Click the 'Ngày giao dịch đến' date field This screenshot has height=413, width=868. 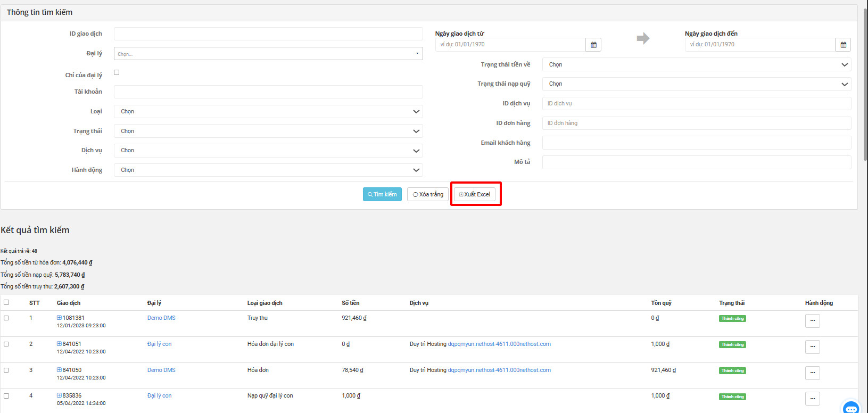pyautogui.click(x=760, y=45)
